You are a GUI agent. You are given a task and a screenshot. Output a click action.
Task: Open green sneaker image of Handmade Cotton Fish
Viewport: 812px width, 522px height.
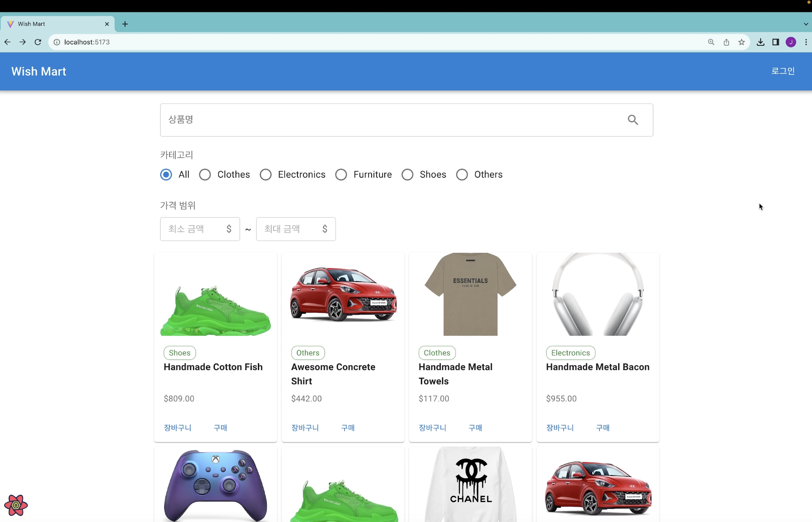click(x=216, y=294)
